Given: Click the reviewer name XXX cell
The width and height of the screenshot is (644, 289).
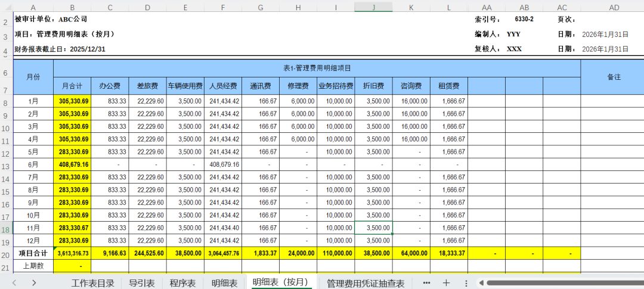Looking at the screenshot, I should pos(514,49).
